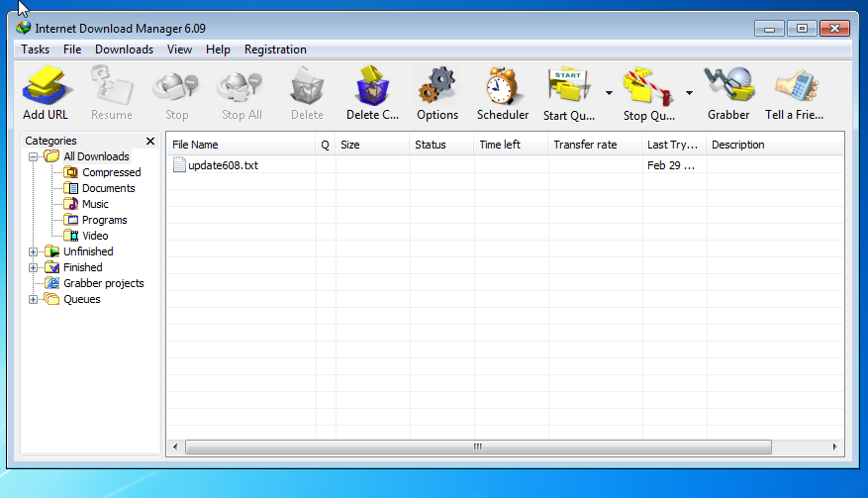Open the Scheduler clock icon
Viewport: 868px width, 498px height.
click(x=503, y=85)
